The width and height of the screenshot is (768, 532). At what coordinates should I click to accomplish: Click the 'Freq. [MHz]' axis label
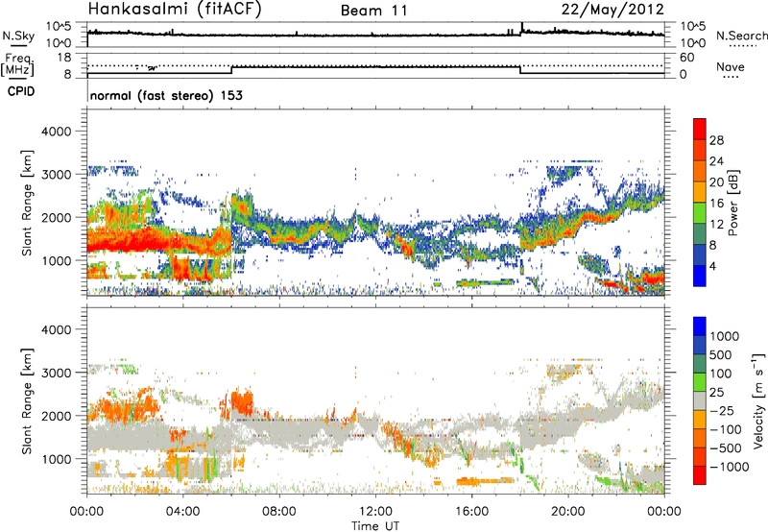[x=17, y=64]
